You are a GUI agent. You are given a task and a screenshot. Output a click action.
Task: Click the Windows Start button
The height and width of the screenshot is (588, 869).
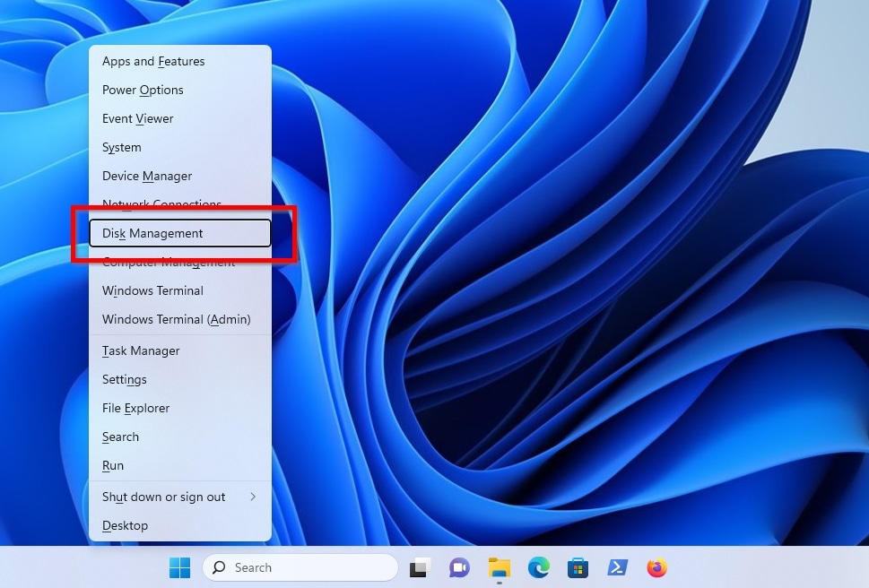[178, 567]
